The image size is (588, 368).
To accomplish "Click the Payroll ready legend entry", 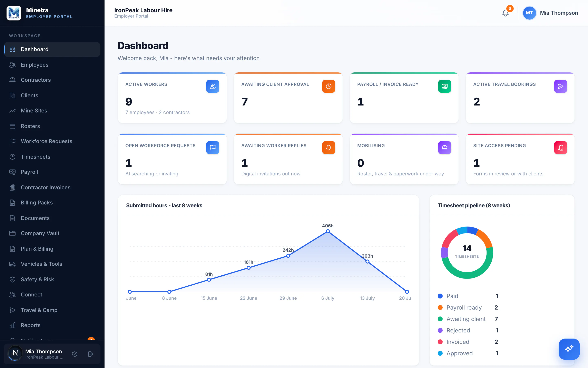I will coord(468,307).
